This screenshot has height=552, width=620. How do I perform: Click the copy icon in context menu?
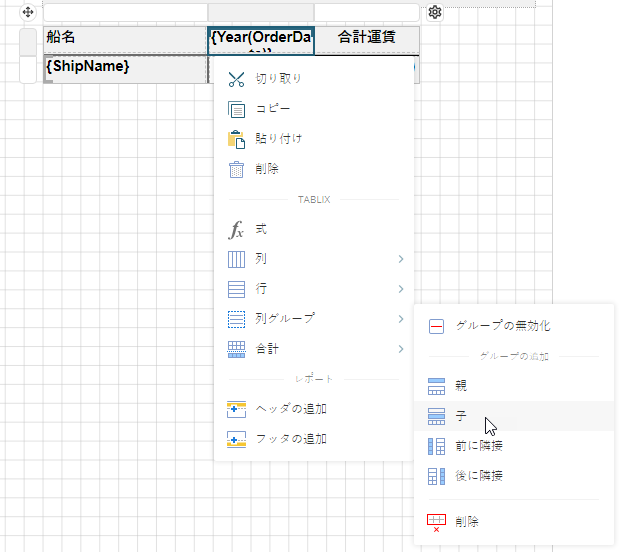(x=236, y=109)
